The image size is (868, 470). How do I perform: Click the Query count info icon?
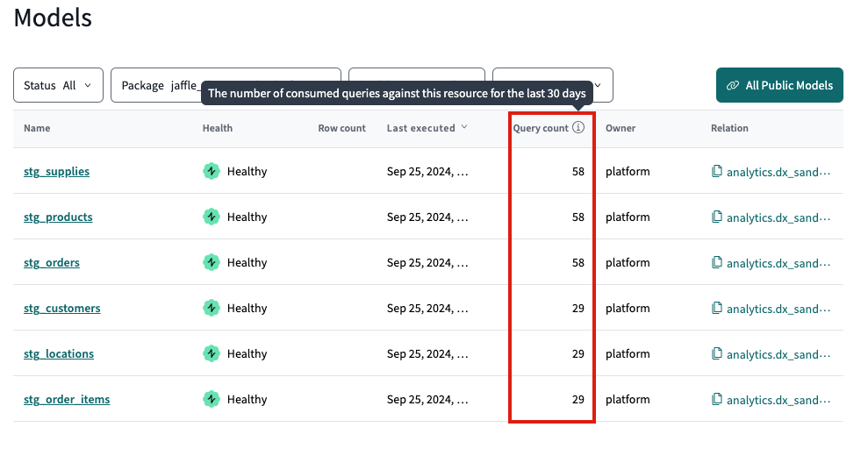click(577, 128)
